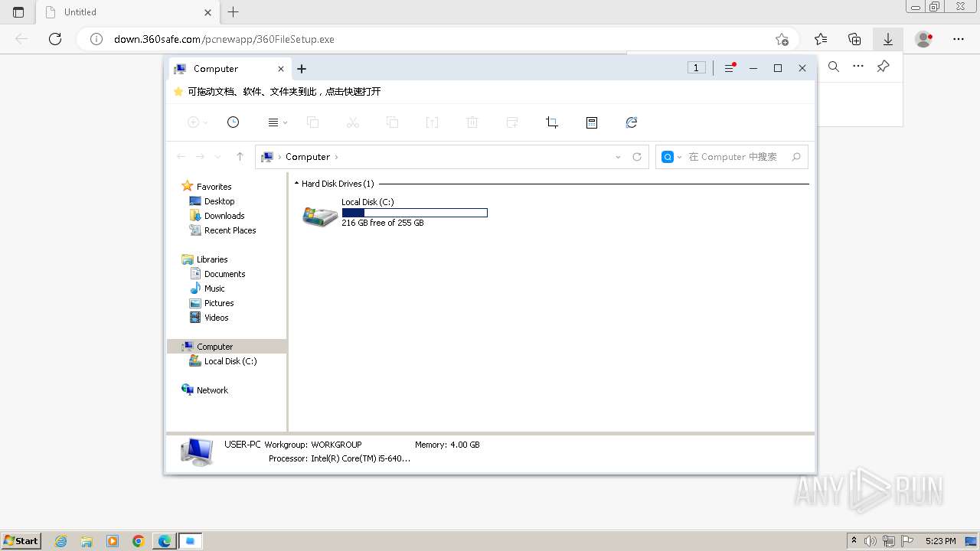Open the browser profile avatar

[x=924, y=39]
